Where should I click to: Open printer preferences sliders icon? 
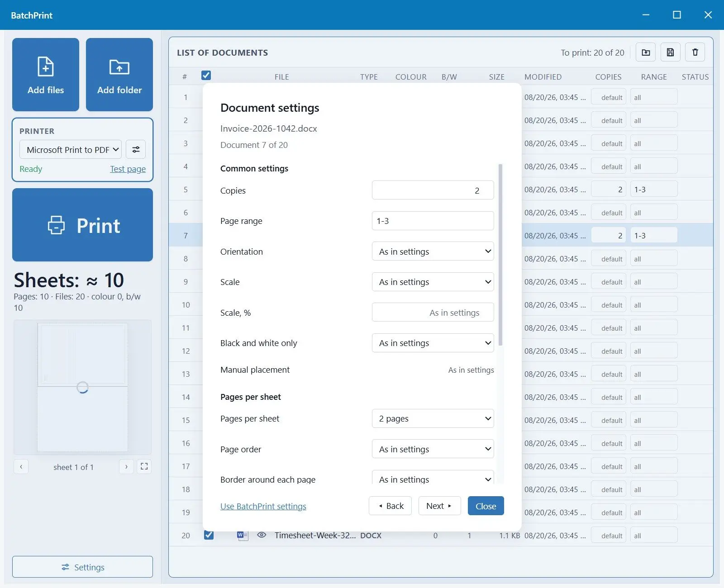click(136, 149)
